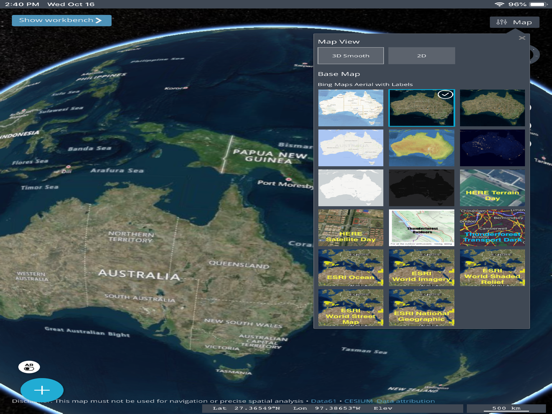Image resolution: width=552 pixels, height=414 pixels.
Task: Open the Map settings button
Action: pos(514,22)
